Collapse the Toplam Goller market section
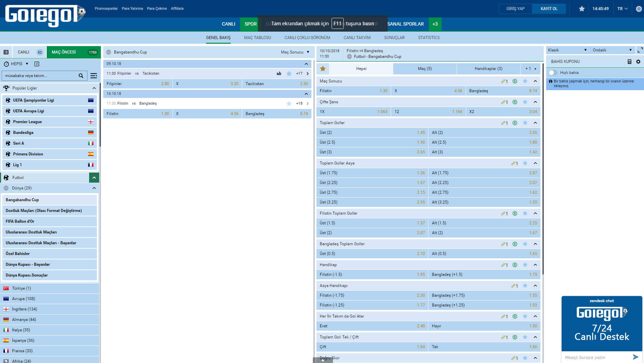 tap(535, 123)
